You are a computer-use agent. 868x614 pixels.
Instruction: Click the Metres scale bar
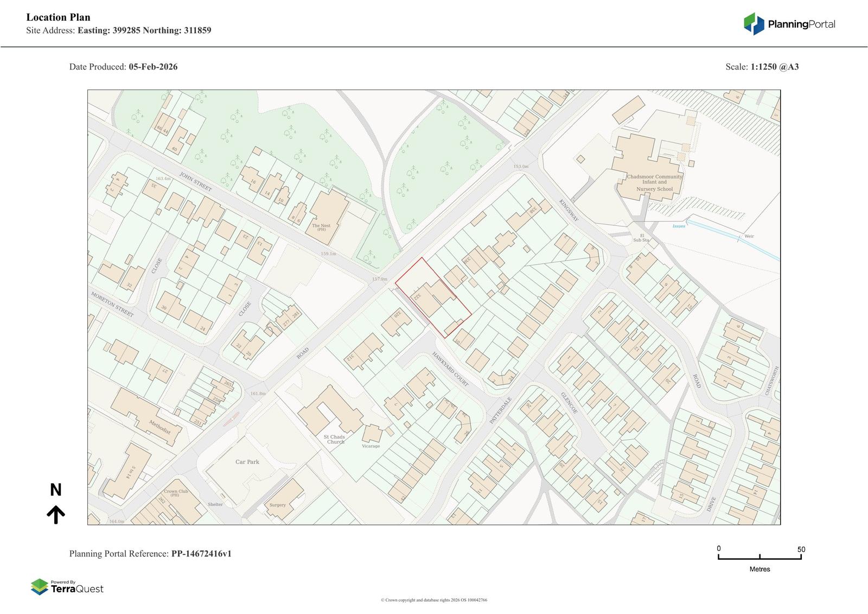759,556
